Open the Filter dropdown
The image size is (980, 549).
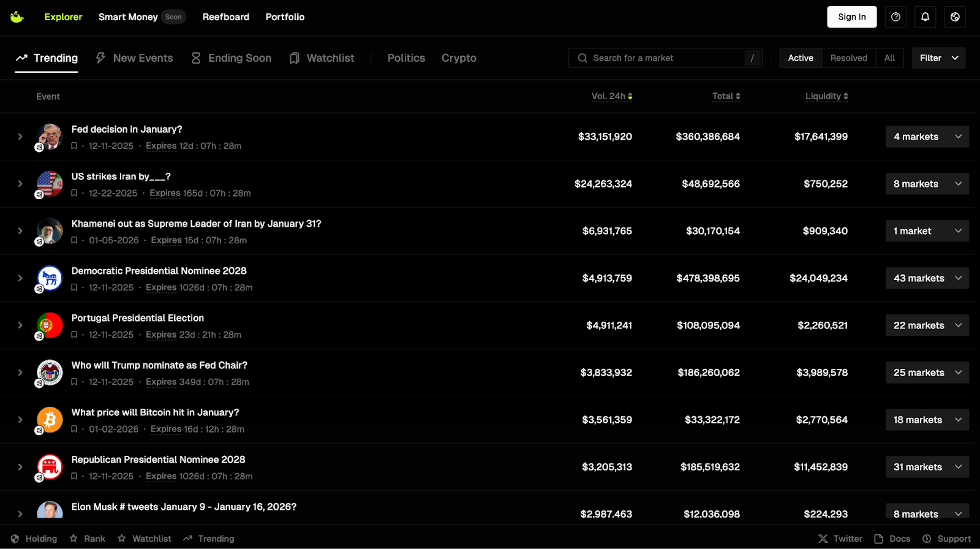(x=938, y=58)
